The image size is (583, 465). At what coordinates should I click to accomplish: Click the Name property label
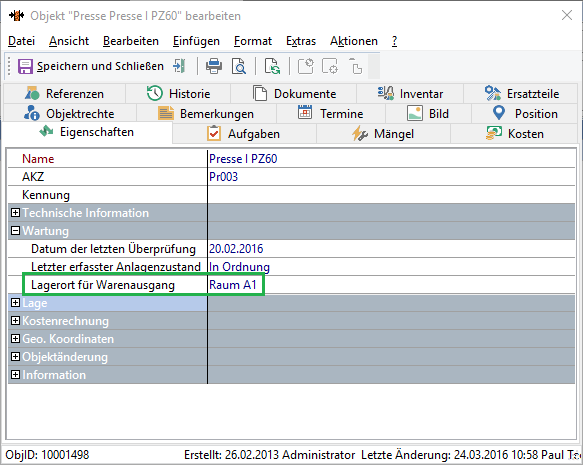click(x=38, y=159)
